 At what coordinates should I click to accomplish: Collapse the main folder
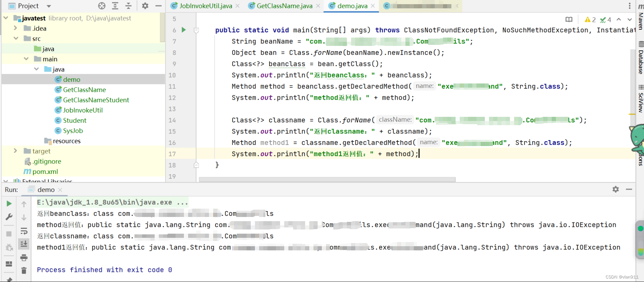(26, 59)
